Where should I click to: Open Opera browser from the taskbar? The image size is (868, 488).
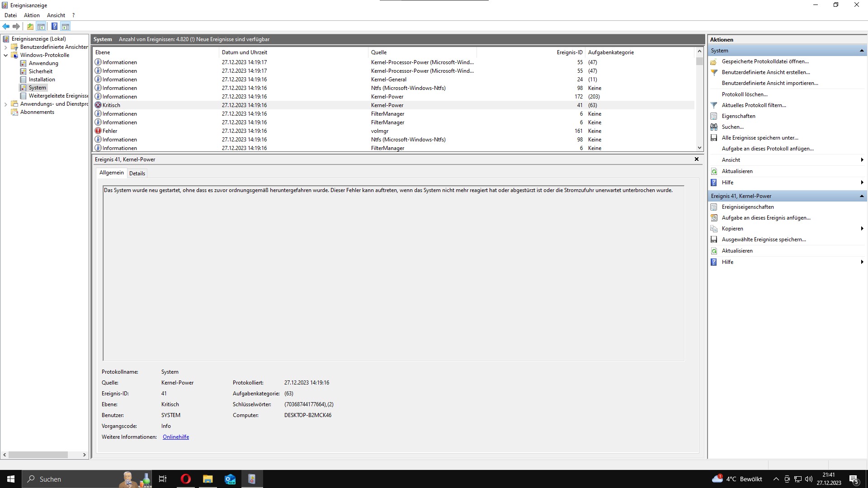[185, 479]
